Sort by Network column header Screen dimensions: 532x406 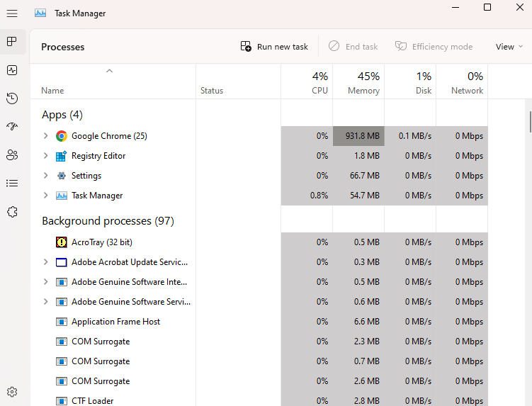click(x=462, y=82)
